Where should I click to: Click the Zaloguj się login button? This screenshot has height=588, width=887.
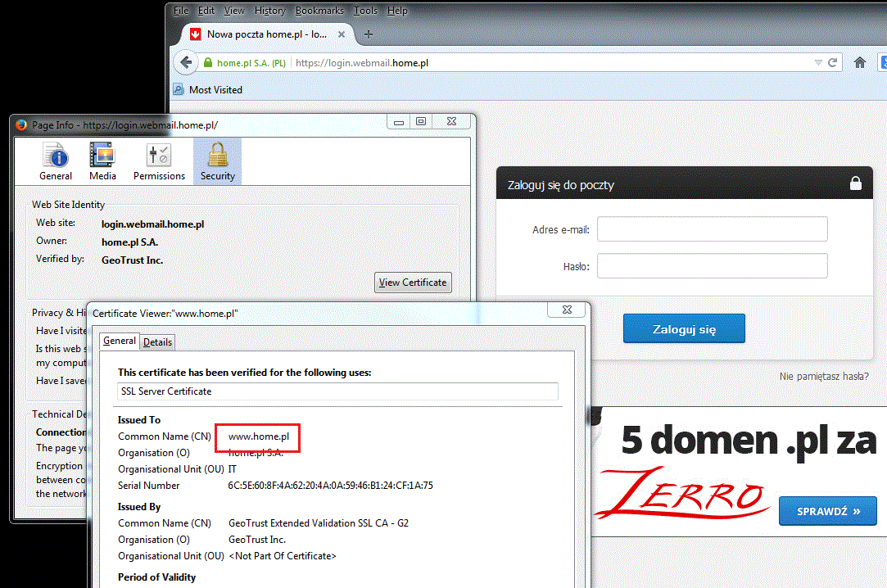click(x=684, y=328)
